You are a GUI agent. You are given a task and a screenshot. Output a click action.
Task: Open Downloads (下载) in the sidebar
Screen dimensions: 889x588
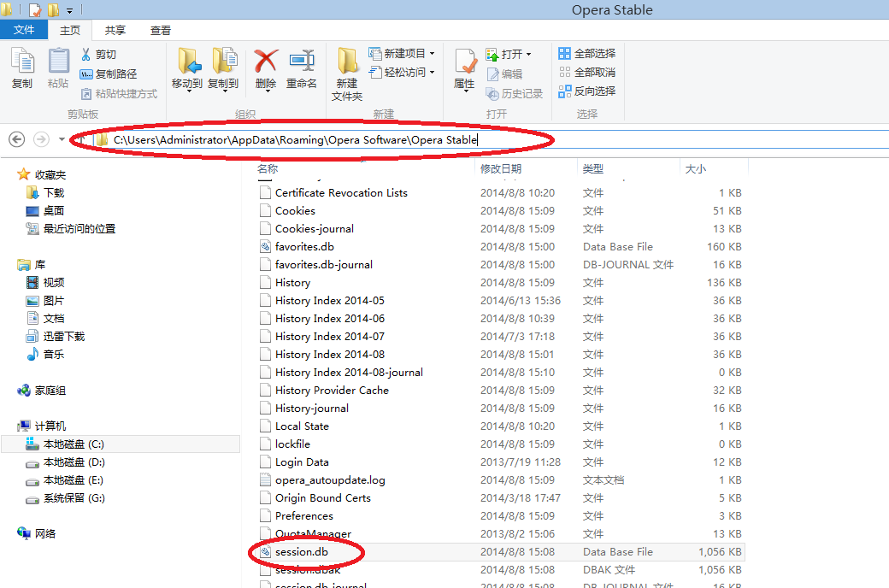[x=45, y=193]
